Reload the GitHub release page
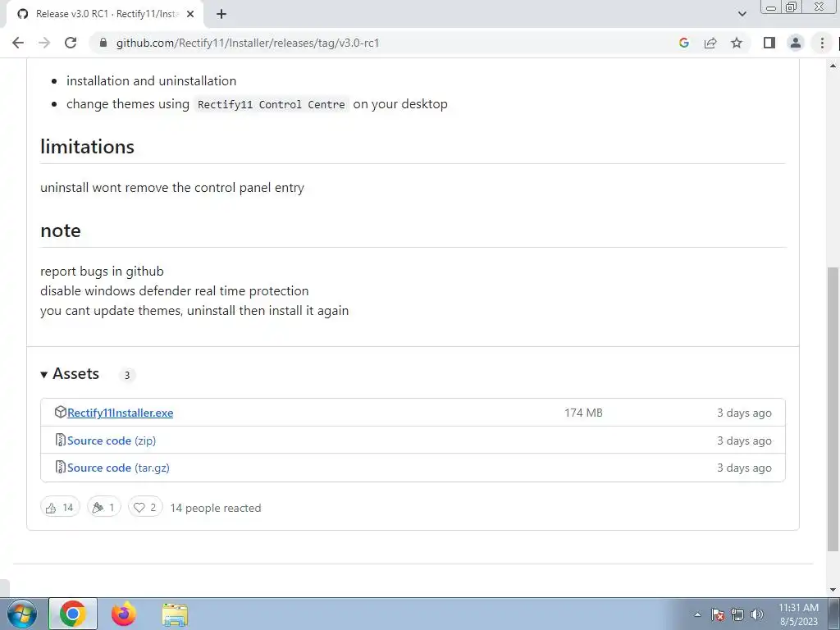Image resolution: width=840 pixels, height=630 pixels. tap(71, 43)
